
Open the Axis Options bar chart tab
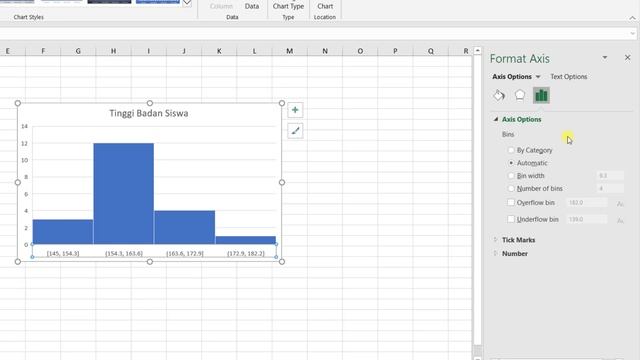(x=541, y=96)
